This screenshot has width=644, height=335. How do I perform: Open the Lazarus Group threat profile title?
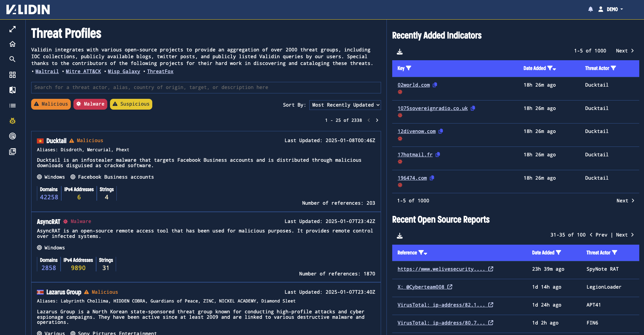(x=64, y=292)
